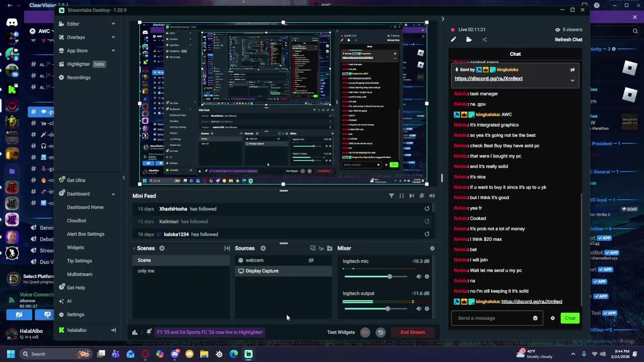Viewport: 644px width, 362px height.
Task: Edit stream info pencil icon
Action: point(453,39)
